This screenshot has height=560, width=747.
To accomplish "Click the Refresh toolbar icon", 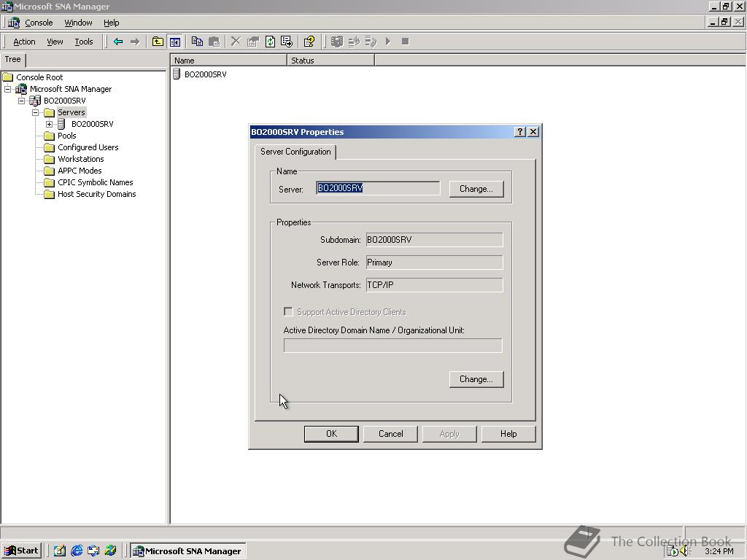I will pyautogui.click(x=270, y=42).
